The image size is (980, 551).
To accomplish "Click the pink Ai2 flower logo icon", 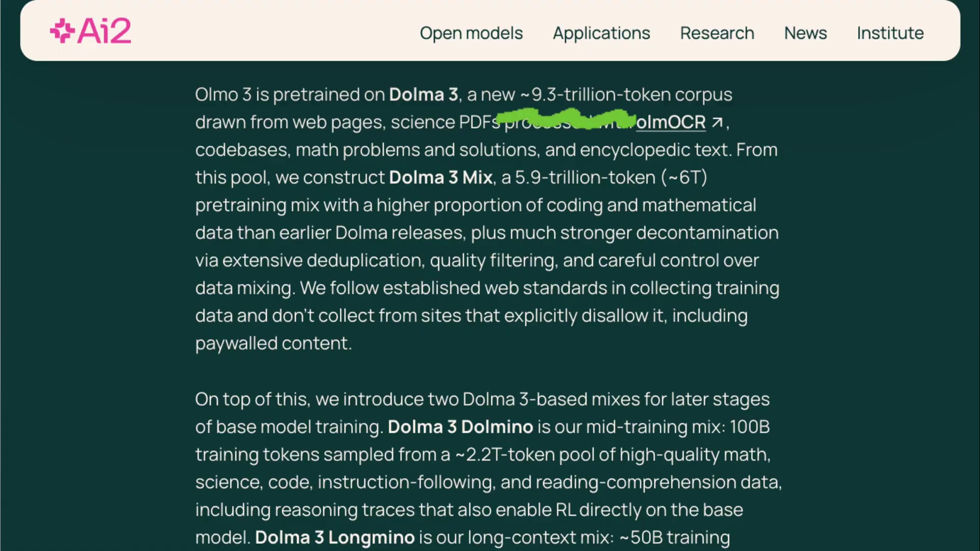I will [61, 31].
